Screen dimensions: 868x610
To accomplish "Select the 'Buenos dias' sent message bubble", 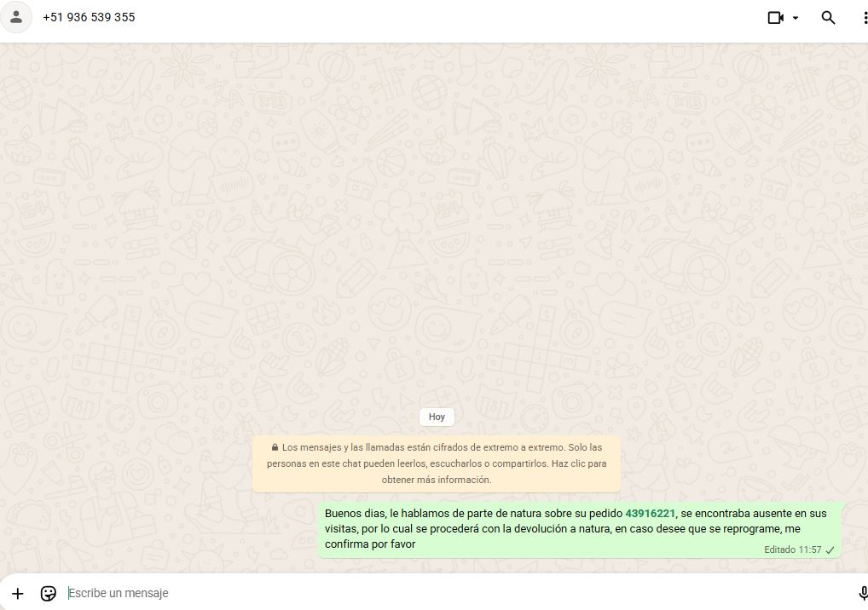I will [x=512, y=529].
